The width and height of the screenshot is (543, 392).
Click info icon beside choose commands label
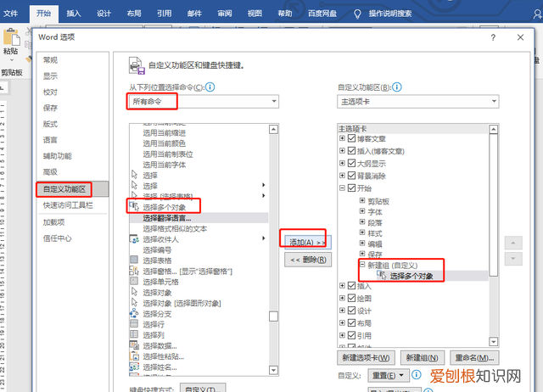point(210,87)
